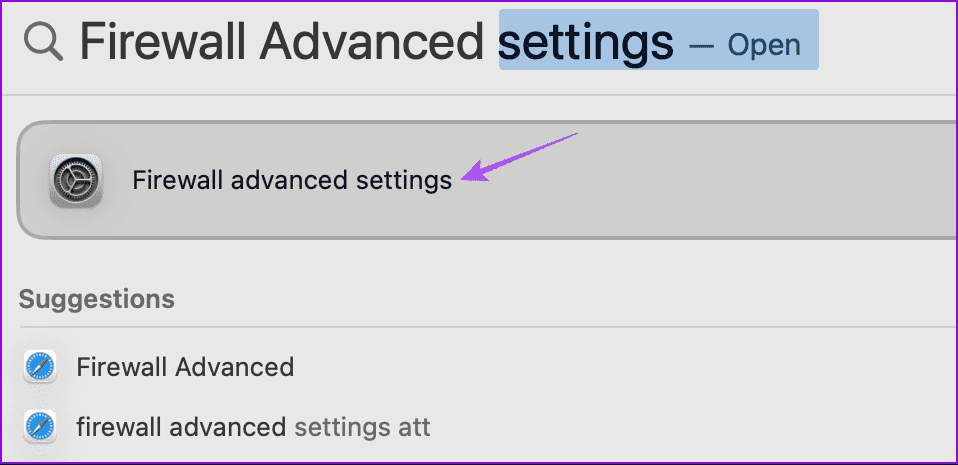Click the dash before "Open" hint

pos(701,45)
